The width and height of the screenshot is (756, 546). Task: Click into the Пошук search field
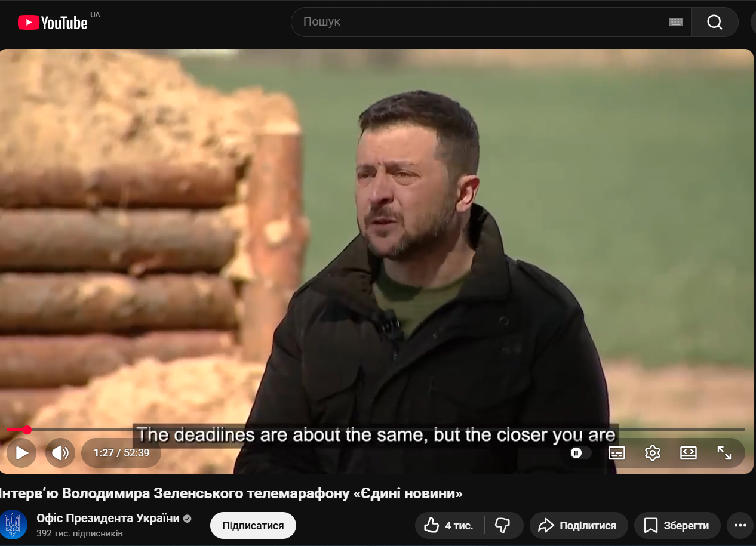point(478,22)
